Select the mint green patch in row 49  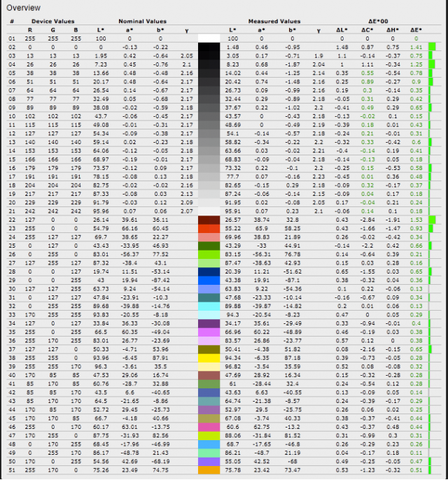[x=209, y=453]
